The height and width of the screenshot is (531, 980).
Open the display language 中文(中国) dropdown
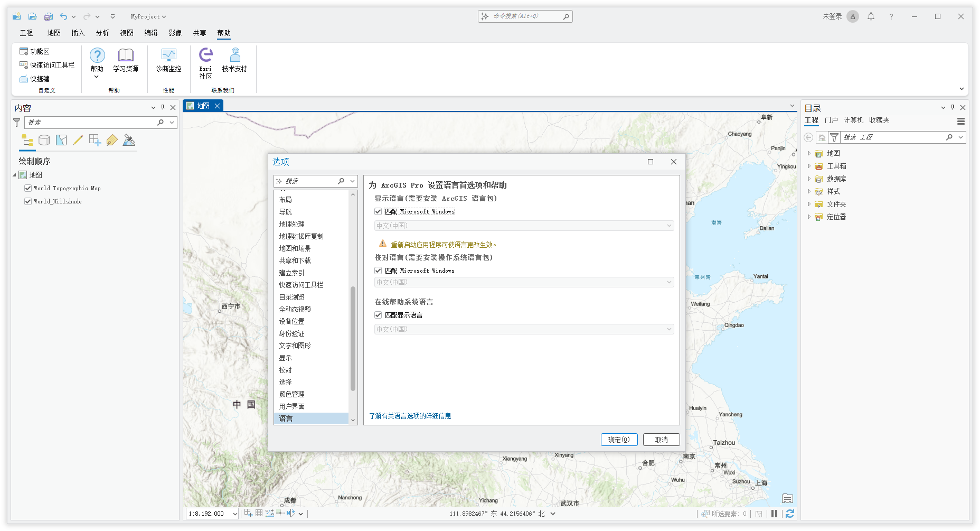524,226
